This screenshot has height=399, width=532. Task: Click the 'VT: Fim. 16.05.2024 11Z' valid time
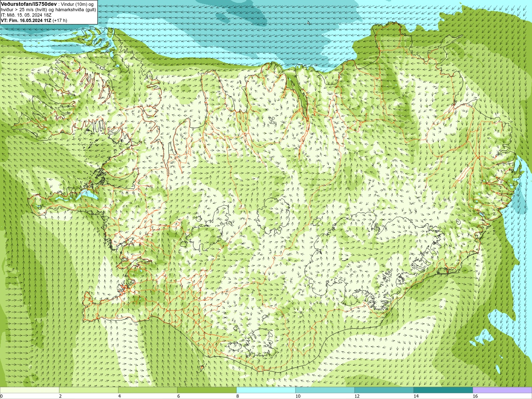(x=26, y=20)
